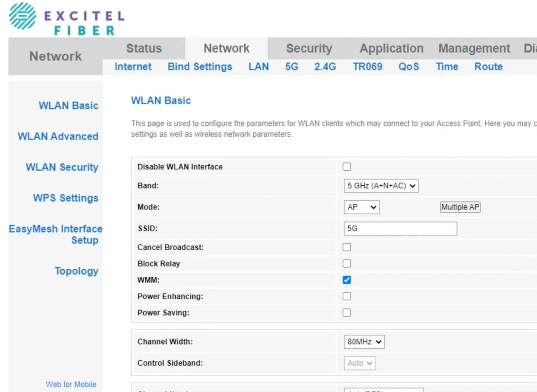
Task: Click the Excitel Fiber logo
Action: point(67,19)
